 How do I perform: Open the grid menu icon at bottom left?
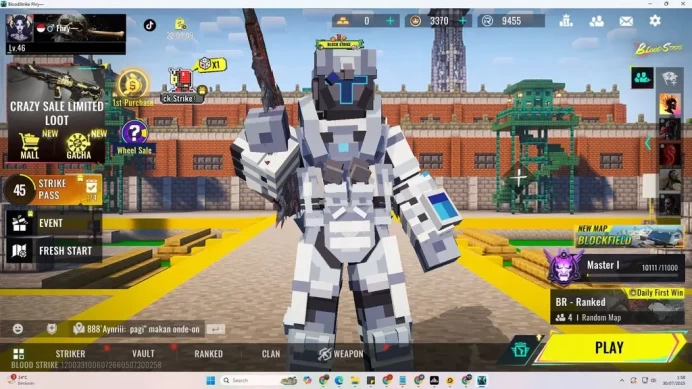pos(19,354)
